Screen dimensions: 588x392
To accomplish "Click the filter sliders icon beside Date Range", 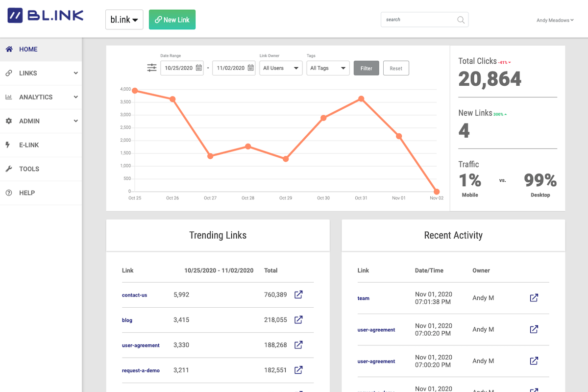I will 152,68.
